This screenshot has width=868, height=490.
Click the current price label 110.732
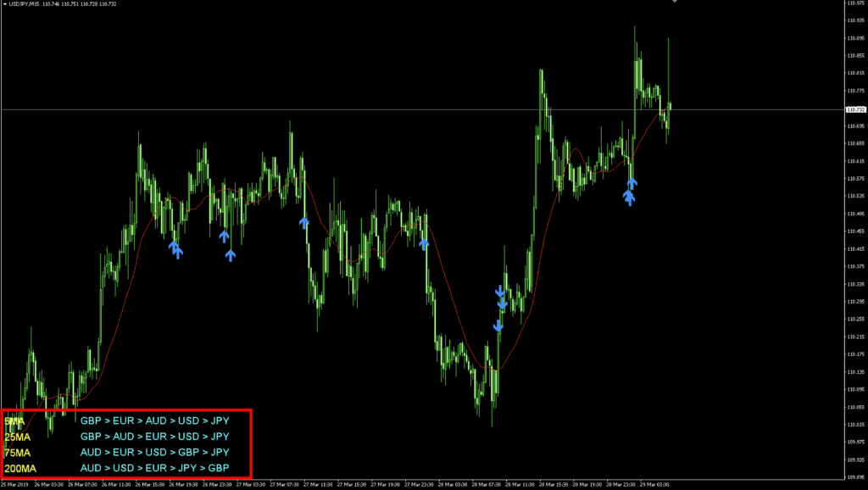(855, 109)
